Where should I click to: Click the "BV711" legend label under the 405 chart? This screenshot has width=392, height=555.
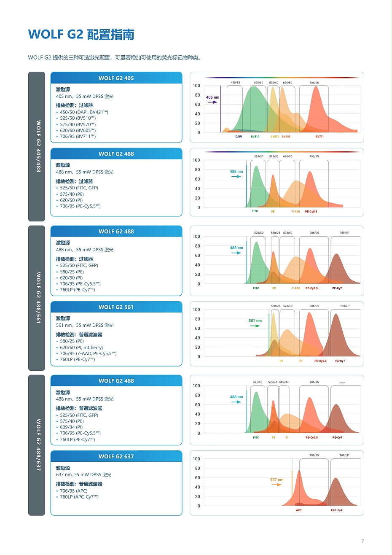tap(320, 137)
